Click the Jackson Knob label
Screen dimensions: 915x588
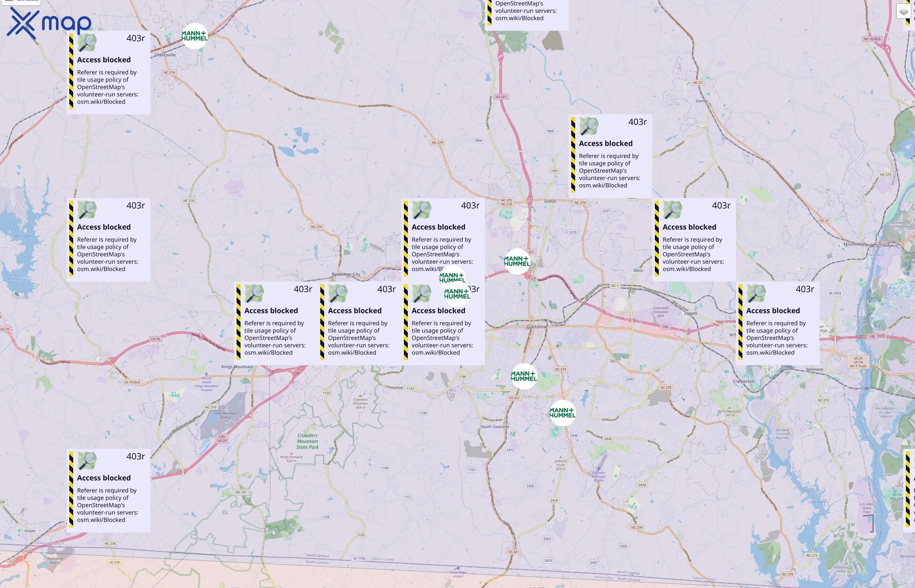[x=560, y=465]
